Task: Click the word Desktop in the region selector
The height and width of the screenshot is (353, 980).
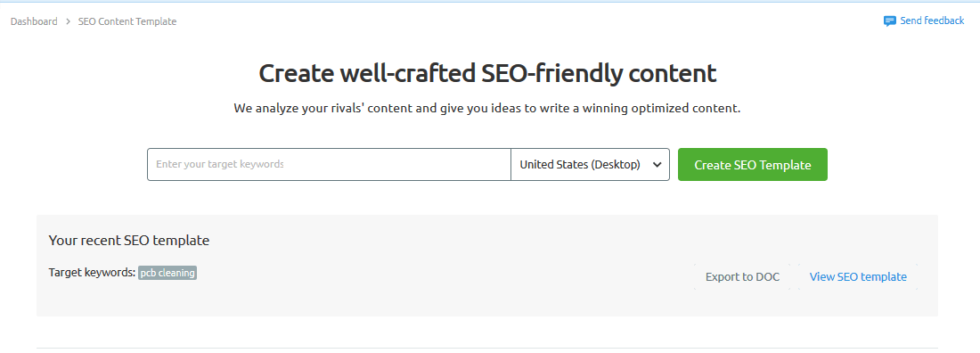Action: (x=617, y=165)
